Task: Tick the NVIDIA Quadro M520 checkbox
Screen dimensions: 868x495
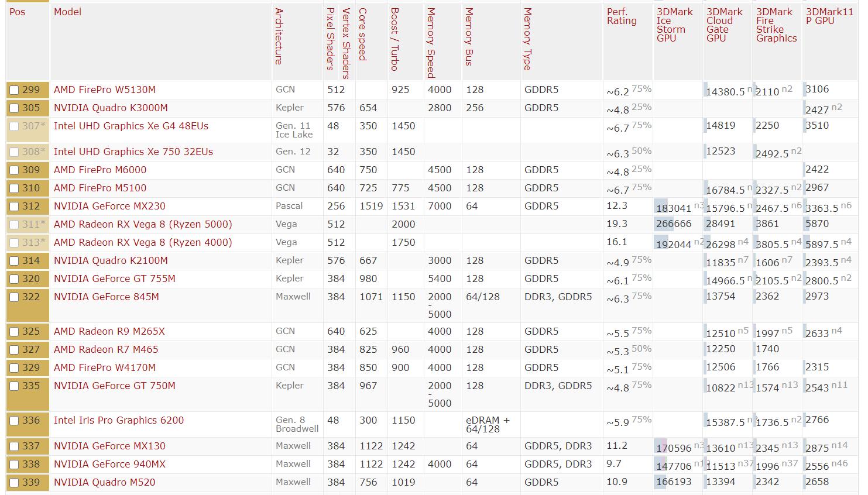Action: [14, 483]
